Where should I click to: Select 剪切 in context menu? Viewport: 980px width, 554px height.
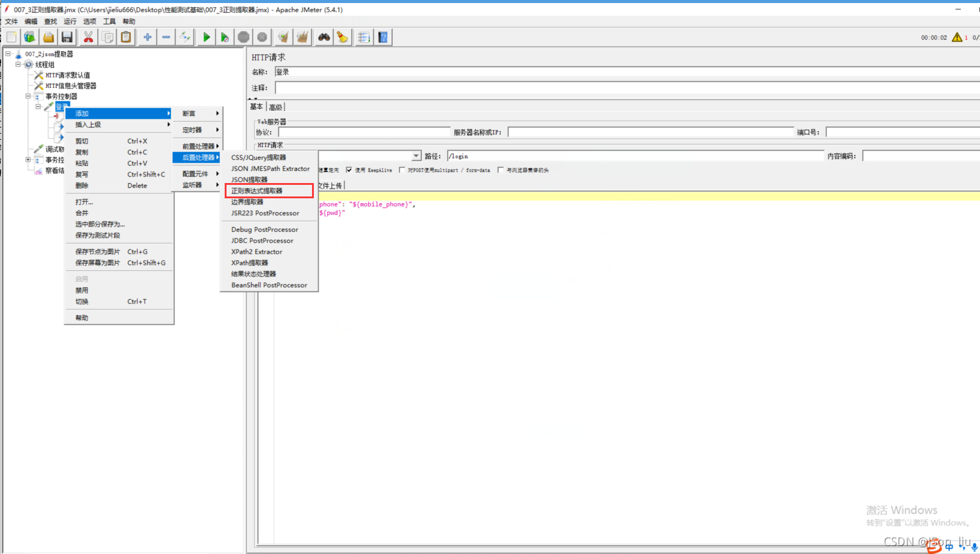119,141
